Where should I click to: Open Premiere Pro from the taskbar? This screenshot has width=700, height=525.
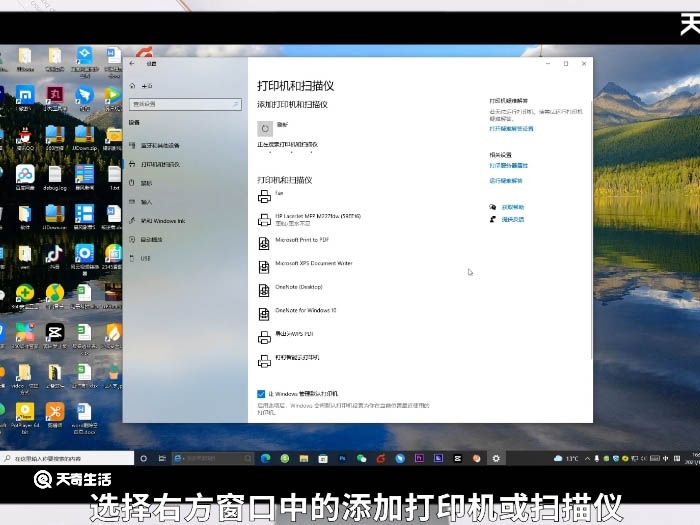pyautogui.click(x=419, y=458)
